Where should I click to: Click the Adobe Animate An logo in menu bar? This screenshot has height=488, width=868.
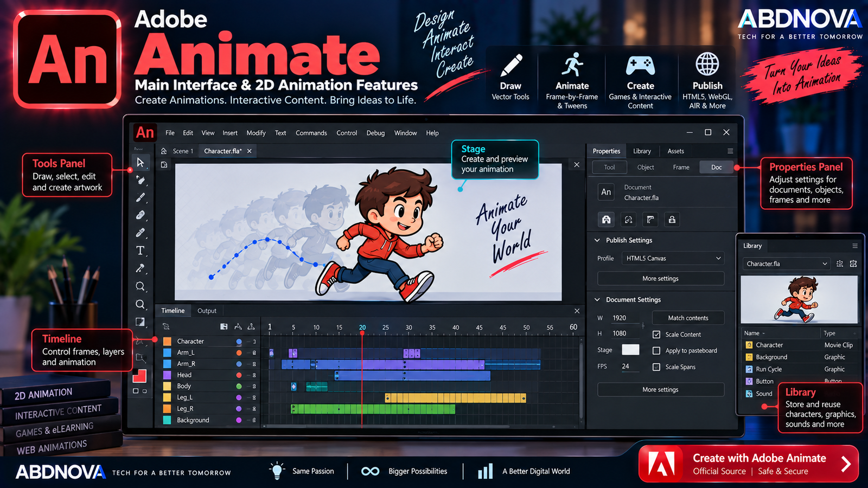145,132
